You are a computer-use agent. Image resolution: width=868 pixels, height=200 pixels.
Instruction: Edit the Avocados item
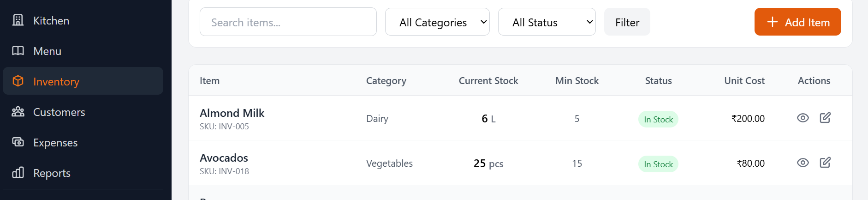point(825,163)
